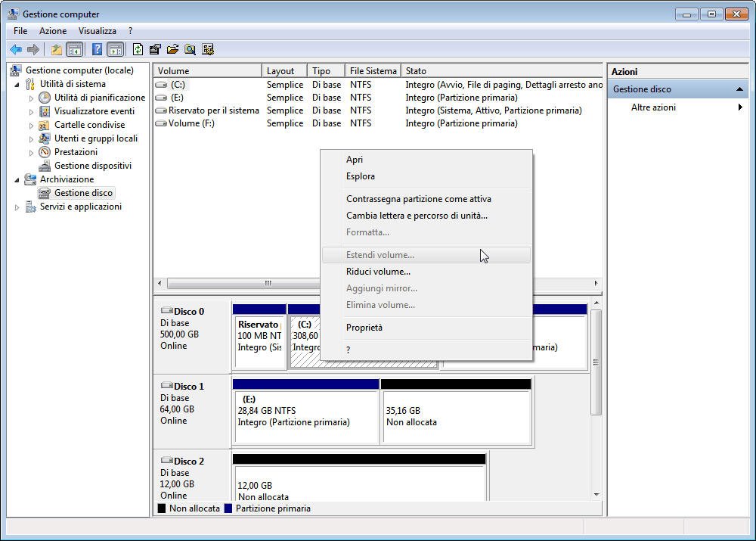Toggle the show/hide action pane button

tap(115, 50)
